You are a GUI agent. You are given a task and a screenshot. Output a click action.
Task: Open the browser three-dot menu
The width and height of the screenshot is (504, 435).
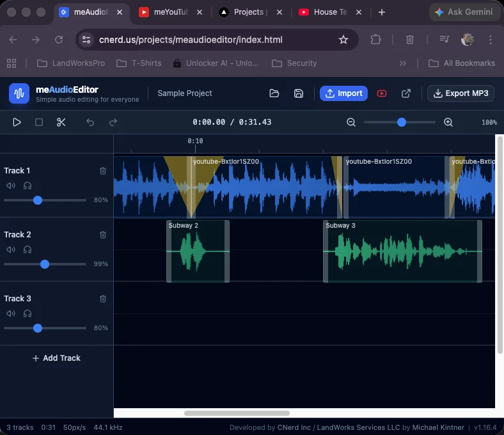(490, 40)
